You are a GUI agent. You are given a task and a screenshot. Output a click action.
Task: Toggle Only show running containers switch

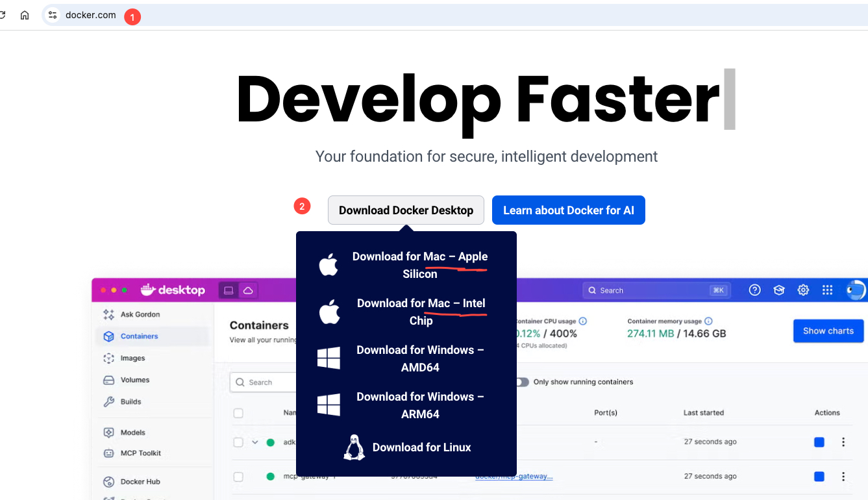click(522, 382)
